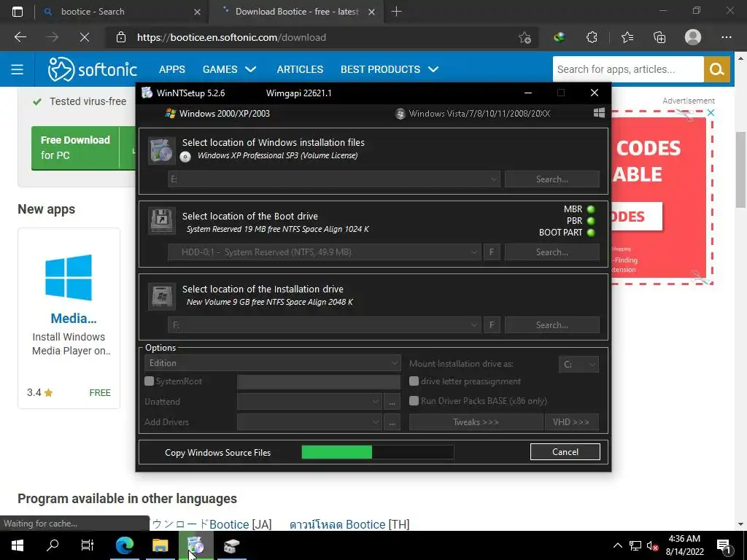Image resolution: width=747 pixels, height=560 pixels.
Task: Open Edge favorites list icon
Action: [627, 37]
